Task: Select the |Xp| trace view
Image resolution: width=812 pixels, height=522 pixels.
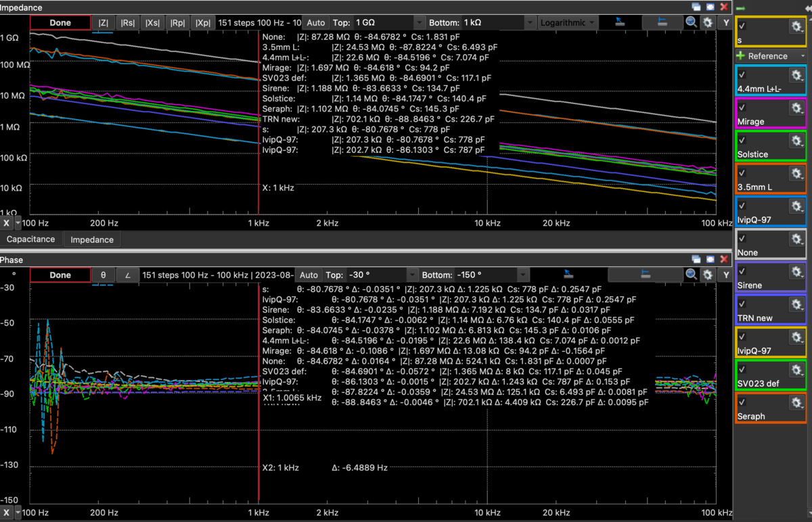Action: tap(202, 22)
